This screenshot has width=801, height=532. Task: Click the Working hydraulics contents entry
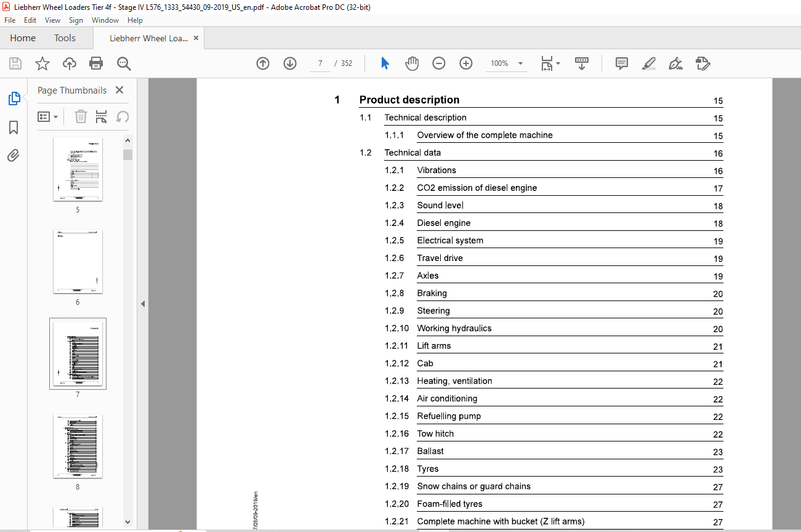pyautogui.click(x=454, y=328)
